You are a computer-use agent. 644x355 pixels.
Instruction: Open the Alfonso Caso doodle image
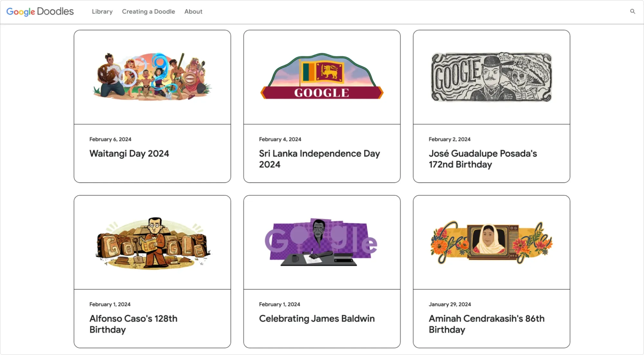coord(152,243)
